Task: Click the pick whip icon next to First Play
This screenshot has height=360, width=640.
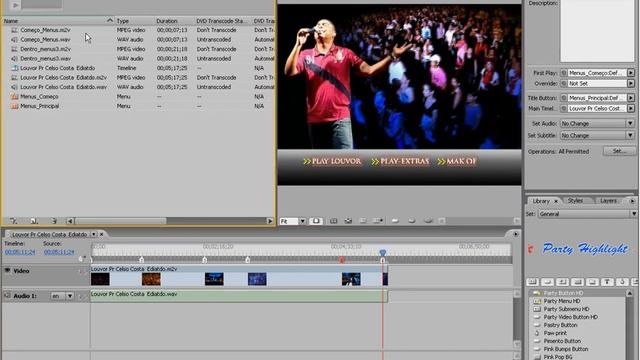Action: (564, 73)
